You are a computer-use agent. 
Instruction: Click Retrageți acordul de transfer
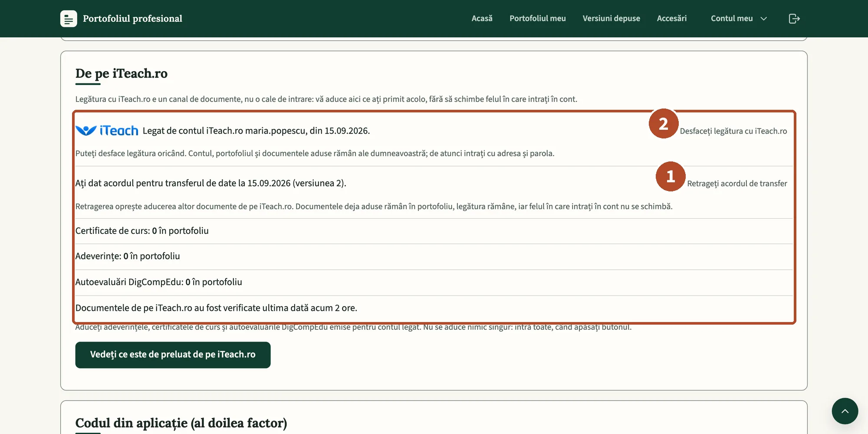click(x=737, y=184)
